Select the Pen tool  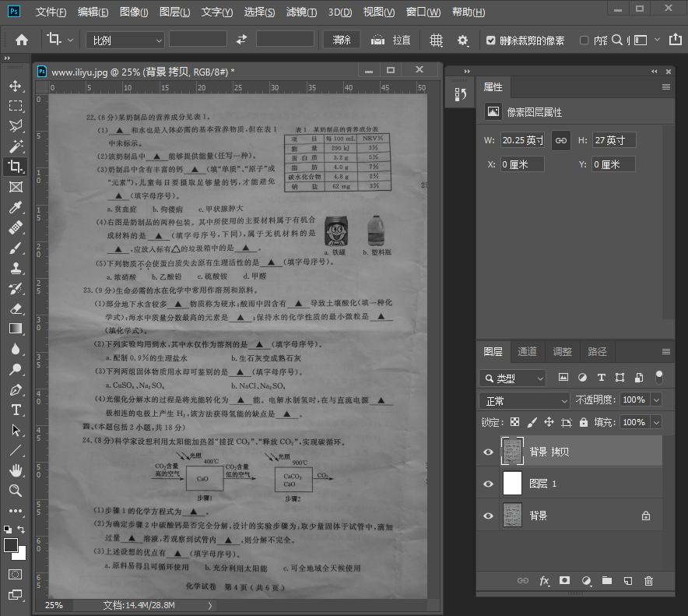tap(16, 390)
